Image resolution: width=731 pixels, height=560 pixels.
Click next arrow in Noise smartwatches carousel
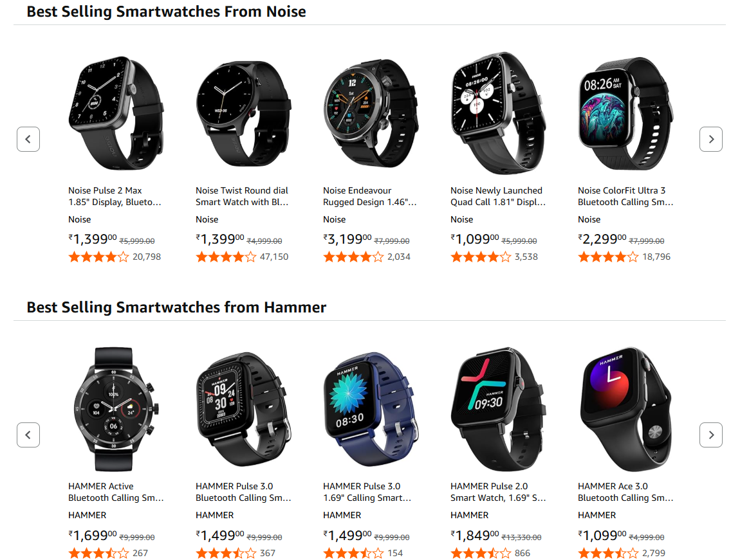tap(710, 140)
